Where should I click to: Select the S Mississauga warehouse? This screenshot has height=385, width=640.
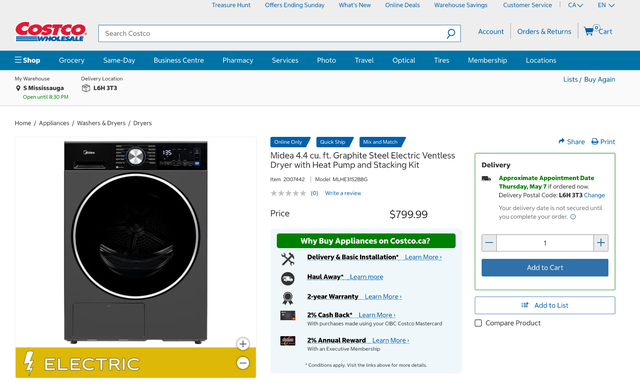(44, 88)
